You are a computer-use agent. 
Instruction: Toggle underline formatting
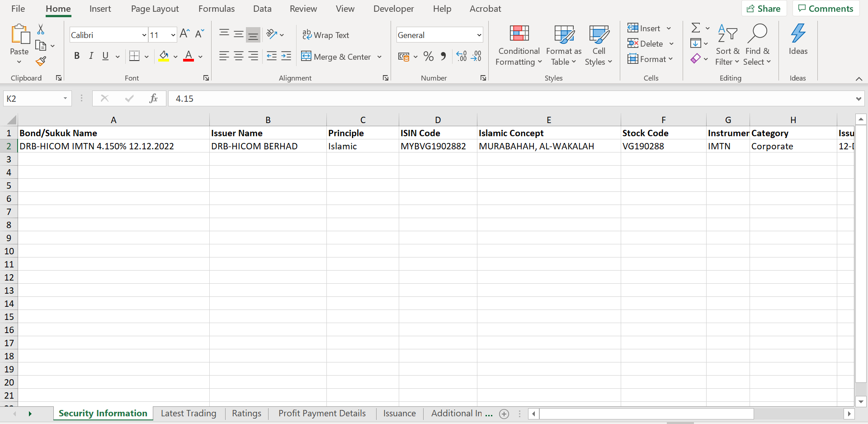point(105,56)
